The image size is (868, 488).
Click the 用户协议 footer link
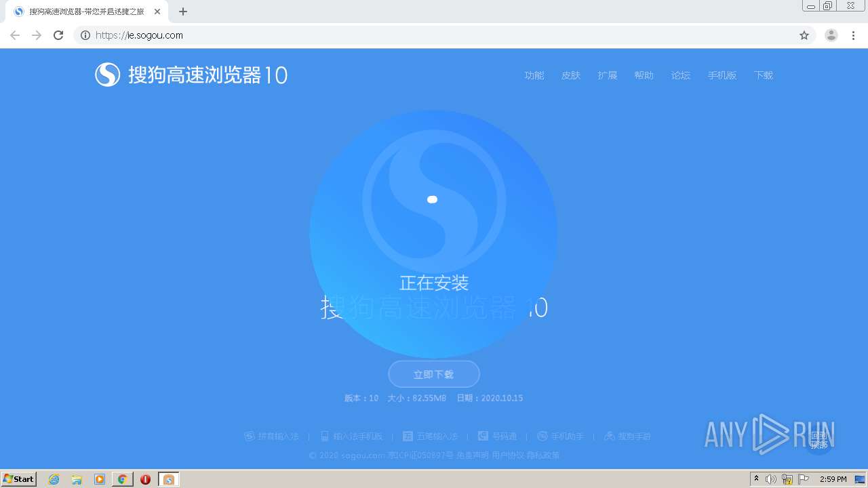[x=508, y=455]
